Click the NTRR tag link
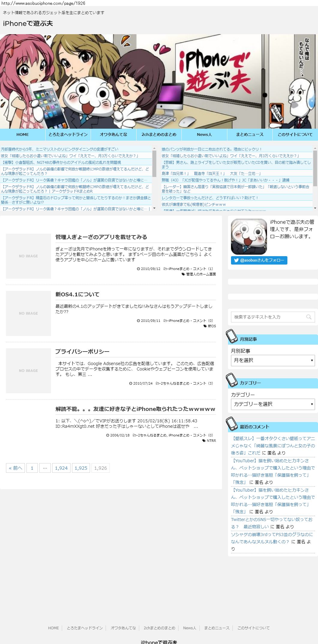The height and width of the screenshot is (644, 318). (x=211, y=441)
